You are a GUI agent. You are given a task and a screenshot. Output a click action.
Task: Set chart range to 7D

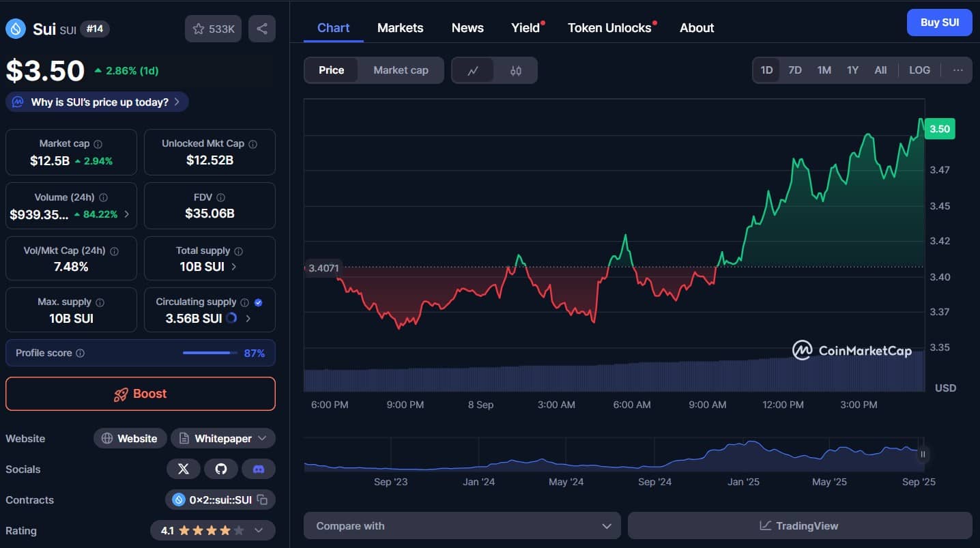pos(795,70)
